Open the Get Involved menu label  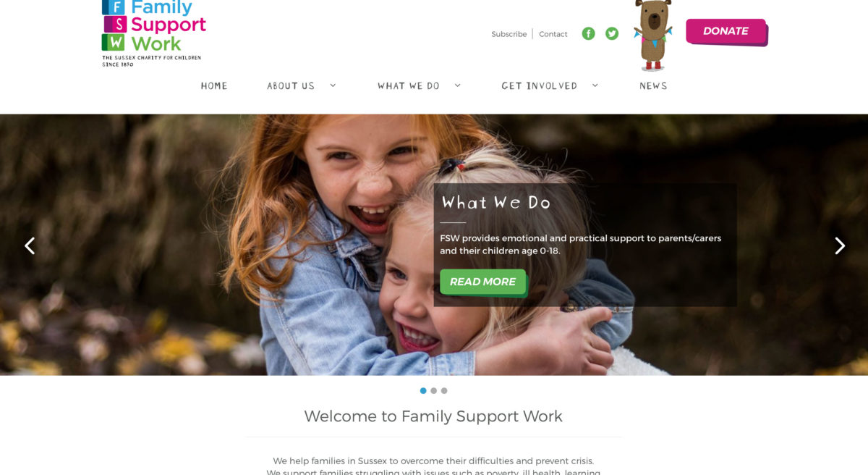point(540,85)
